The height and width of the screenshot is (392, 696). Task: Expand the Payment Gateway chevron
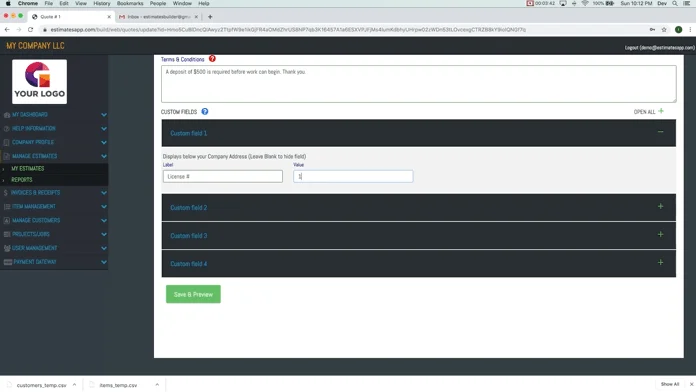tap(104, 262)
